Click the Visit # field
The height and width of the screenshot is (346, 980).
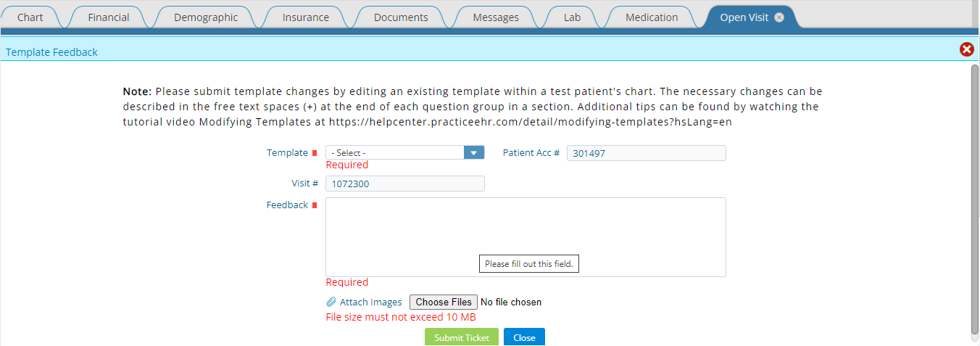[405, 184]
